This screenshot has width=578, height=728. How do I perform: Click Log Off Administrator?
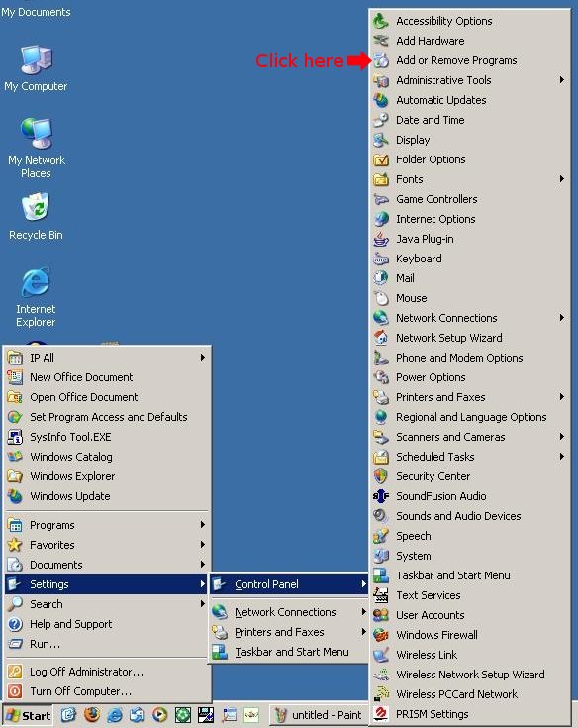click(x=106, y=672)
